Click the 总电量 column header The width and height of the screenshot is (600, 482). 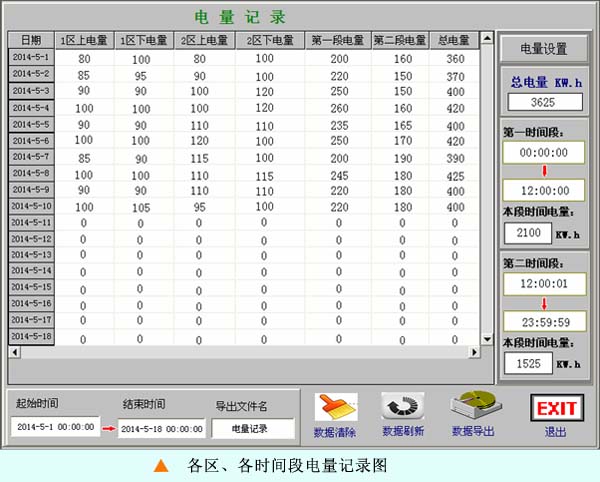click(x=454, y=40)
